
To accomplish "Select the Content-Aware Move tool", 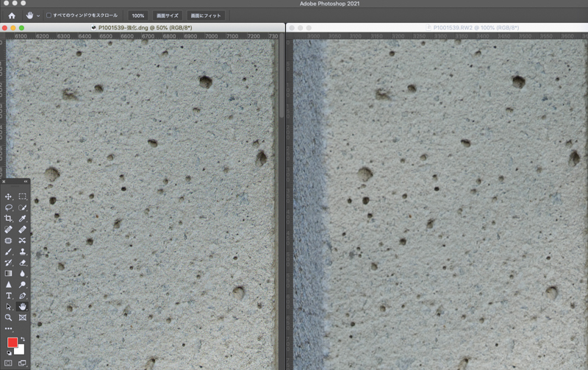I will 23,241.
